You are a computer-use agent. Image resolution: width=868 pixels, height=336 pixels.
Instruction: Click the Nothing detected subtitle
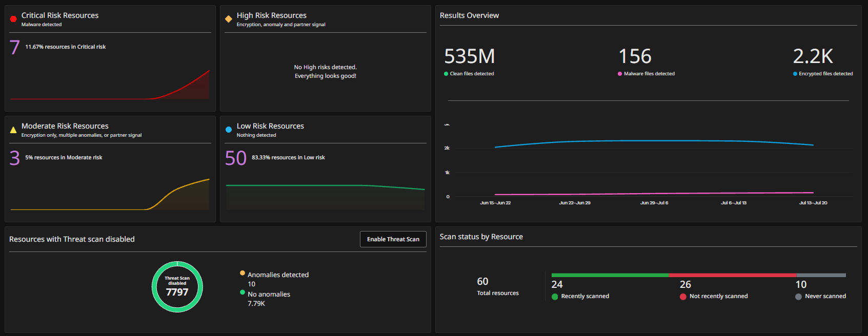256,135
